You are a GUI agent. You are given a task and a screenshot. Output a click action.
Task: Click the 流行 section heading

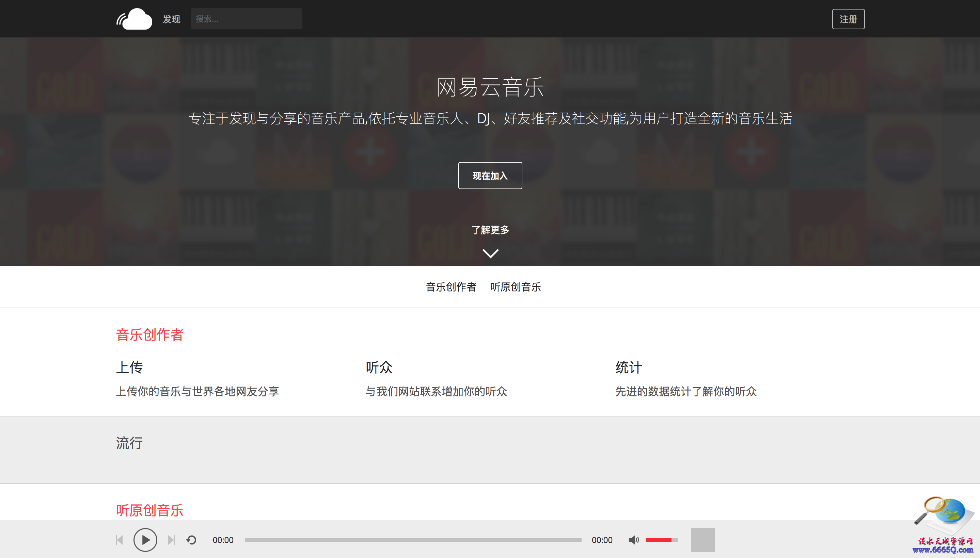[x=129, y=443]
